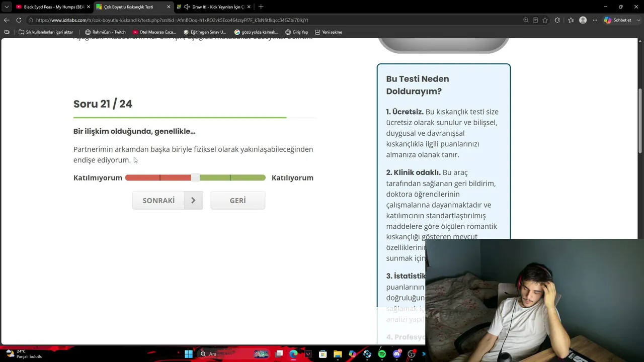The width and height of the screenshot is (644, 362).
Task: Click the green Katılıyorum side of the scale
Action: tap(232, 177)
